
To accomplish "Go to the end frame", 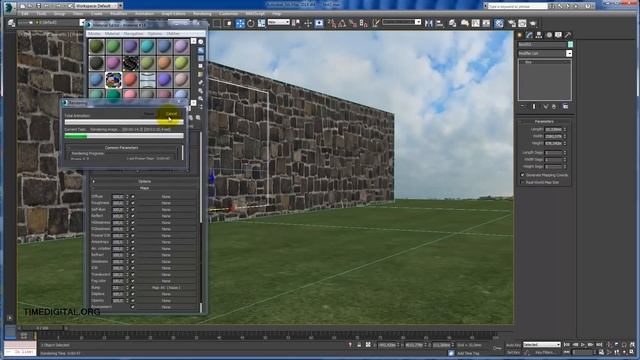I will click(x=599, y=345).
